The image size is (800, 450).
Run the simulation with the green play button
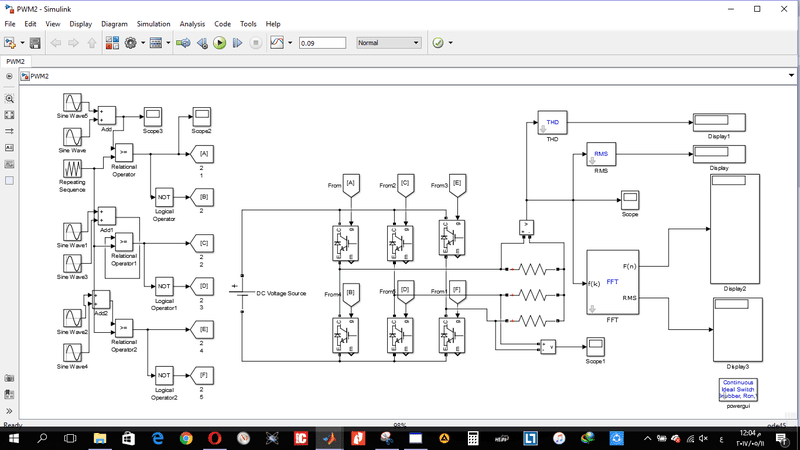219,43
